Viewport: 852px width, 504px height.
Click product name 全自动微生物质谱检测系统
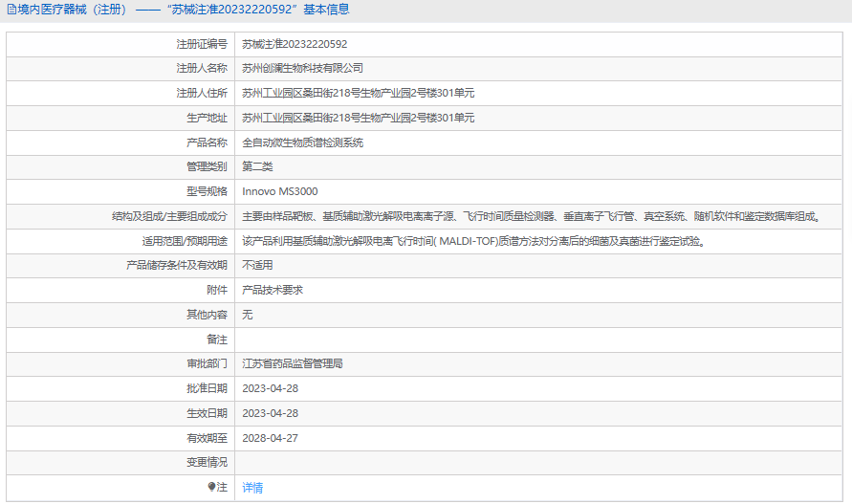click(x=303, y=142)
